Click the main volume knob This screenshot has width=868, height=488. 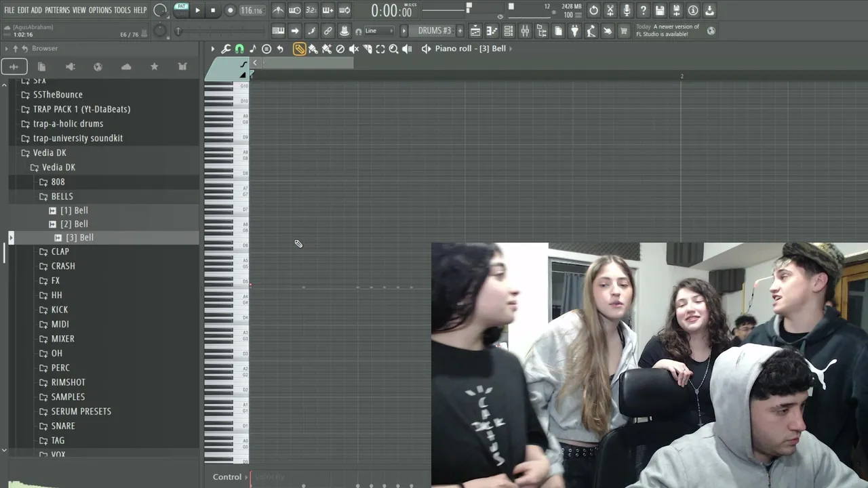pyautogui.click(x=160, y=10)
